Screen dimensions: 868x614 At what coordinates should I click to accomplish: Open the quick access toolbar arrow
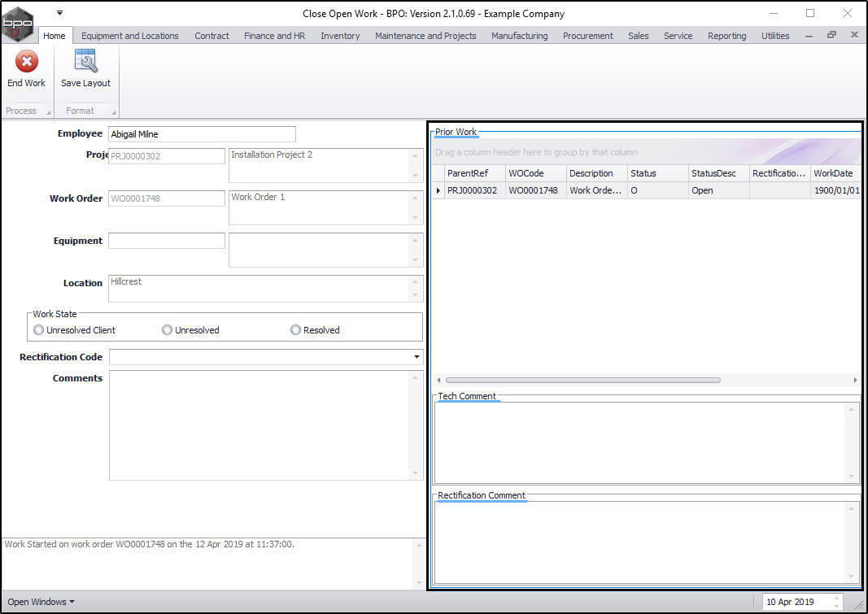(59, 13)
